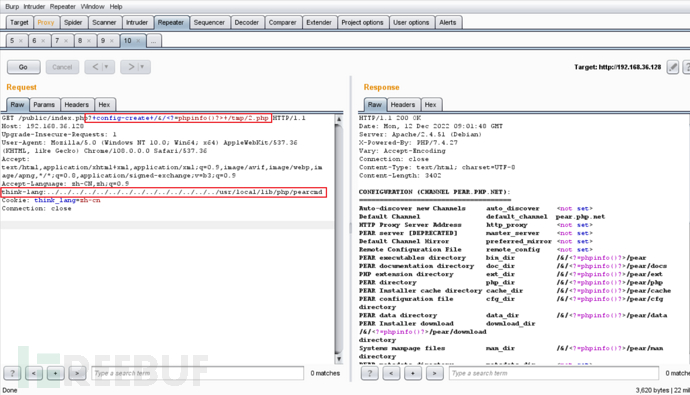Click the response search previous match button
This screenshot has width=690, height=395.
click(391, 373)
